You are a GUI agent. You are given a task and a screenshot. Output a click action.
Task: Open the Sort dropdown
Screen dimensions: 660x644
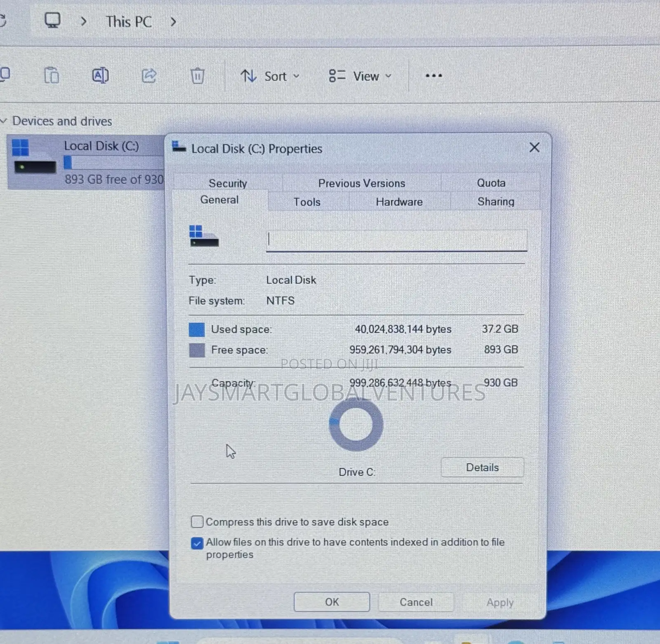click(270, 76)
